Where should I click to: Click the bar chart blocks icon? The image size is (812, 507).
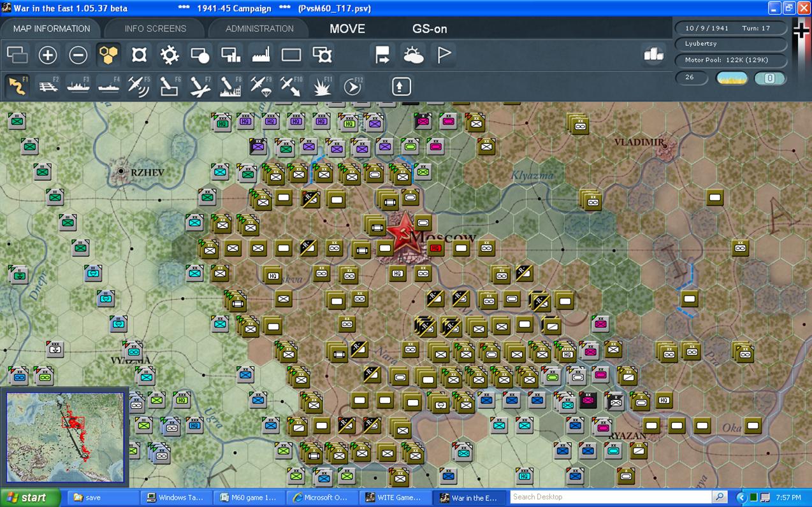click(653, 55)
